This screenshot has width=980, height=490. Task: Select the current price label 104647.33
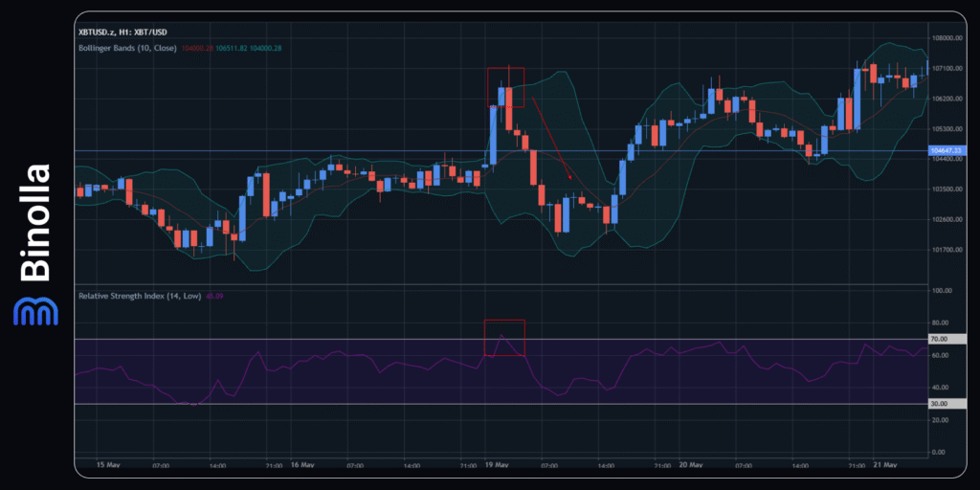(947, 151)
